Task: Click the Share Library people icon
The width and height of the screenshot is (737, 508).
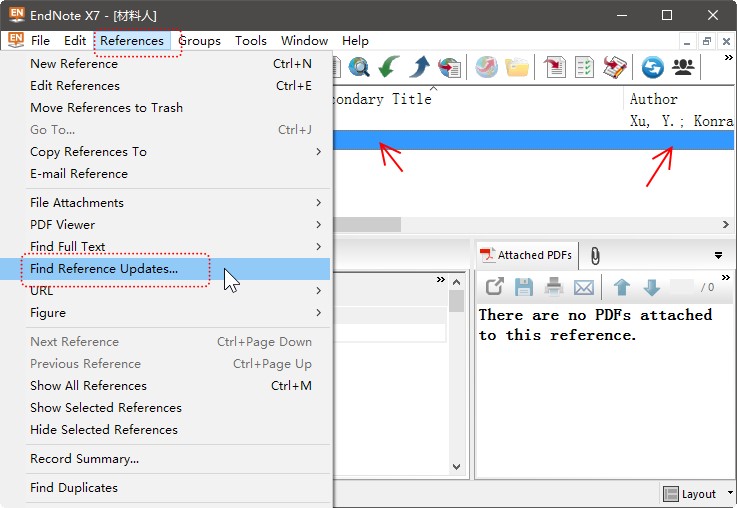Action: [683, 67]
